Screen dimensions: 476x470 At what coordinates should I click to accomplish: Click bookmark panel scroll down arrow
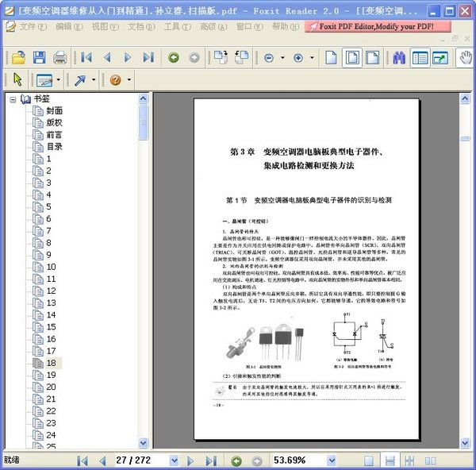(x=143, y=443)
